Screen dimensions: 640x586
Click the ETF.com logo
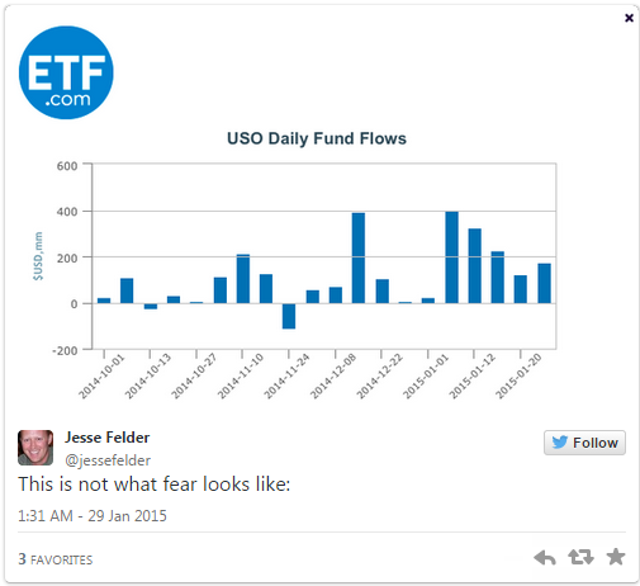tap(66, 73)
